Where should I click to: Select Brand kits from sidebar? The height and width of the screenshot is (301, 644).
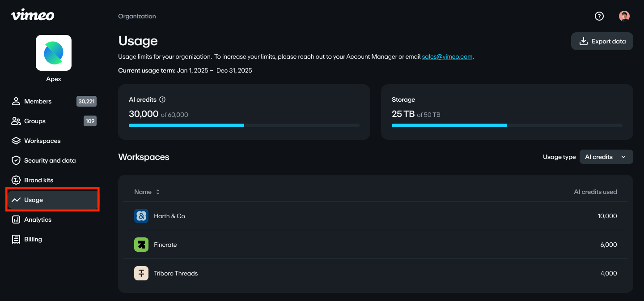click(38, 180)
